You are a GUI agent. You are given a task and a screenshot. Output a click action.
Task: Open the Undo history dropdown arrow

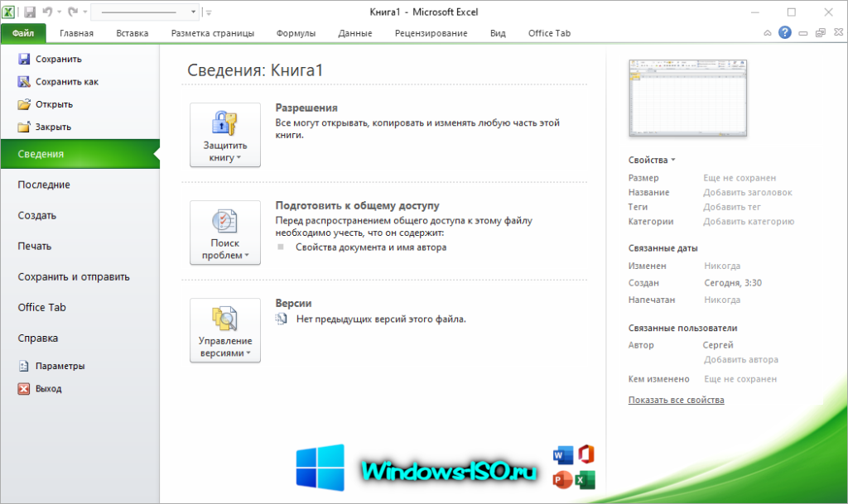pos(59,12)
